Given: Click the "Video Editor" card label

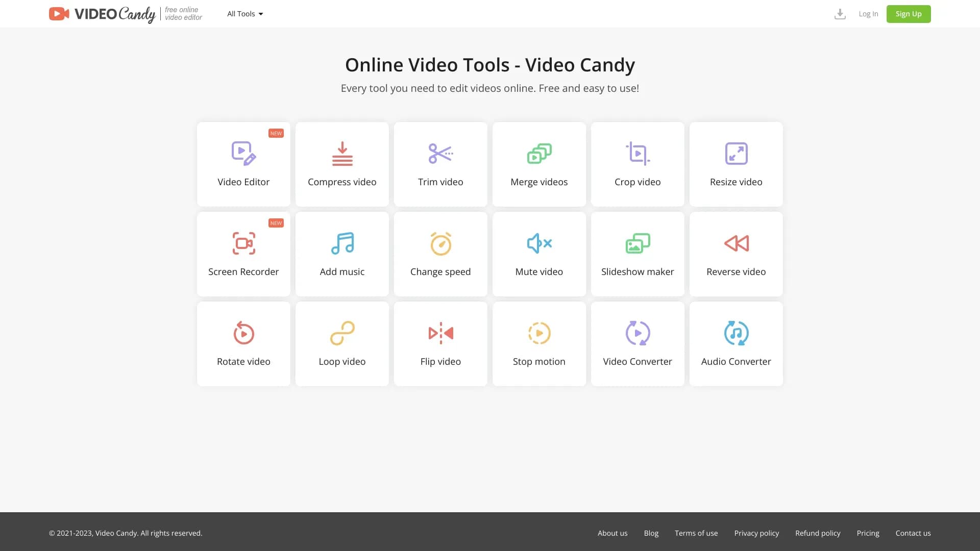Looking at the screenshot, I should click(243, 182).
